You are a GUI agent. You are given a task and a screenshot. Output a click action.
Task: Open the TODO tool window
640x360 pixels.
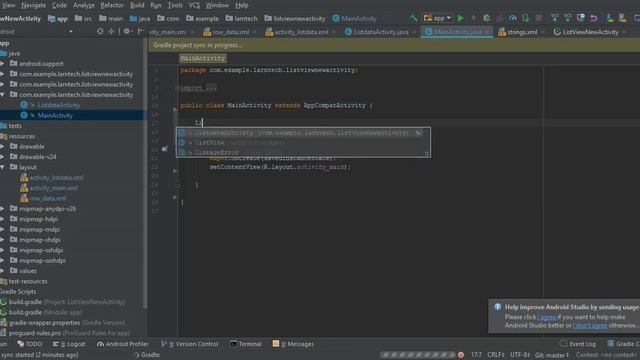click(30, 344)
